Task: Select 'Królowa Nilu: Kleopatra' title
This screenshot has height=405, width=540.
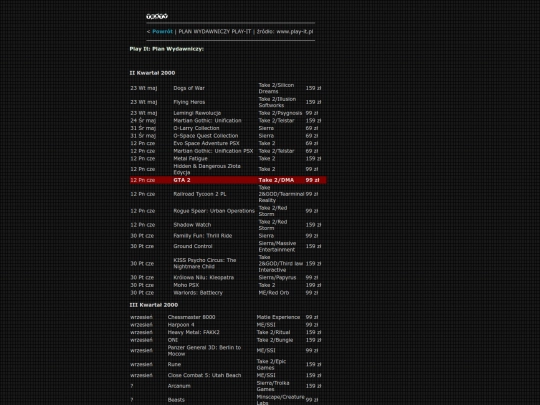Action: tap(204, 278)
